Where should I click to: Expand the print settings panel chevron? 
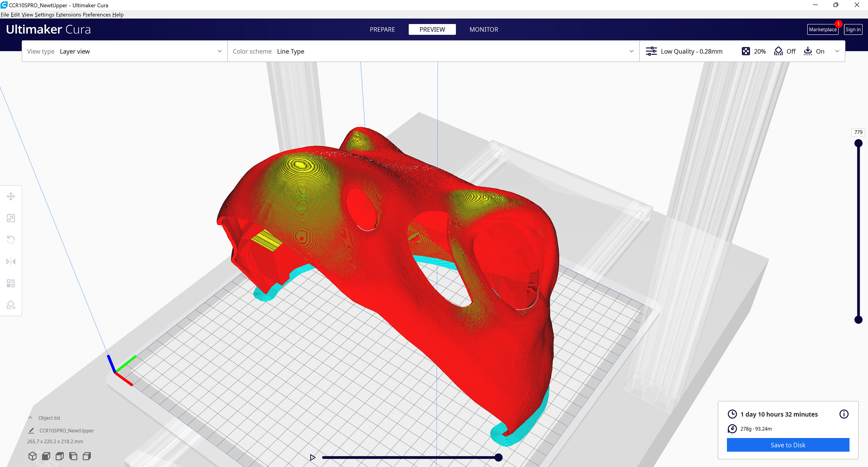[x=838, y=51]
